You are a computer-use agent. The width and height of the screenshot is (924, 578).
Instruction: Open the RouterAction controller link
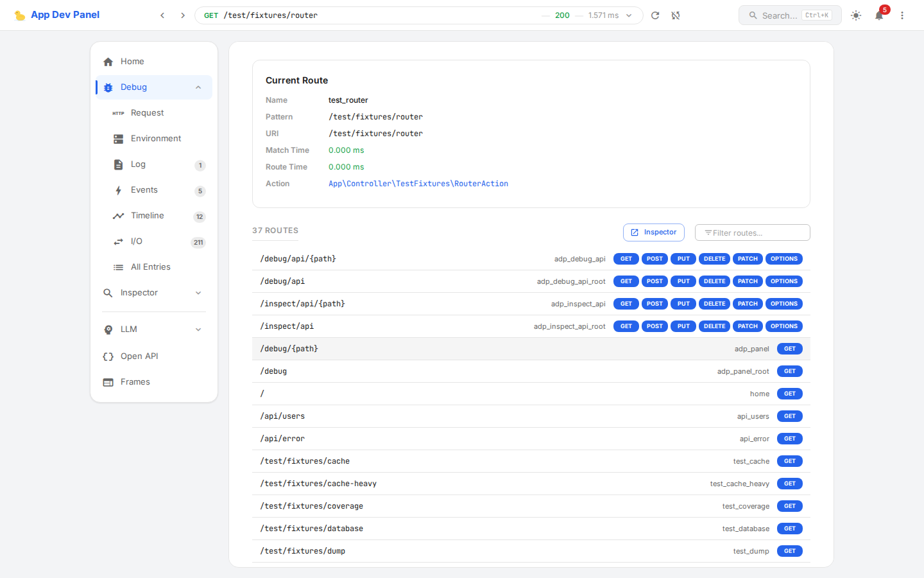pyautogui.click(x=418, y=184)
